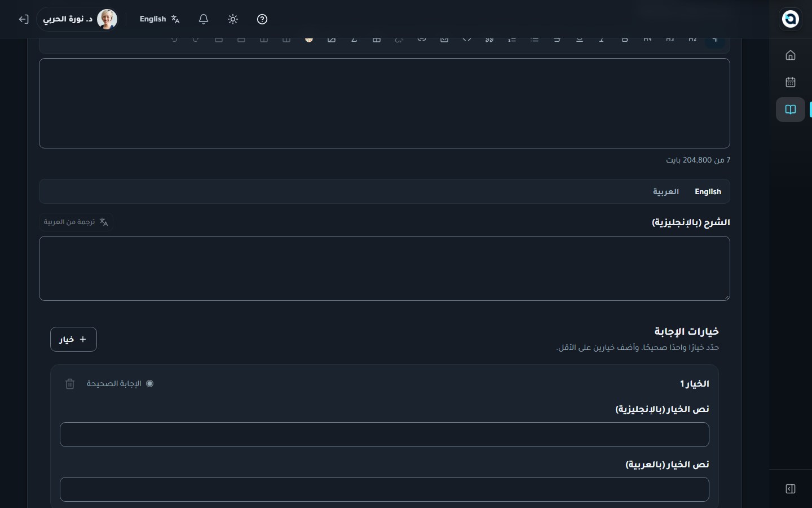Open the calendar from the sidebar
The image size is (812, 508).
click(791, 82)
